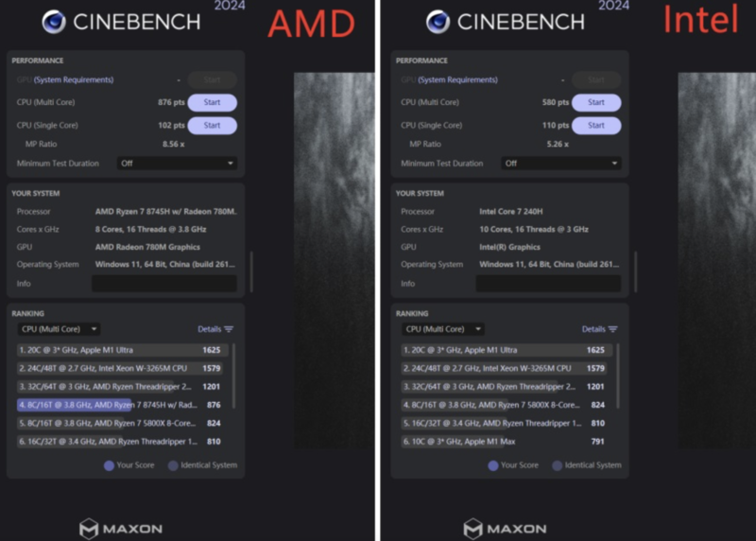Open Minimum Test Duration dropdown in AMD panel
This screenshot has height=541, width=756.
(x=176, y=163)
